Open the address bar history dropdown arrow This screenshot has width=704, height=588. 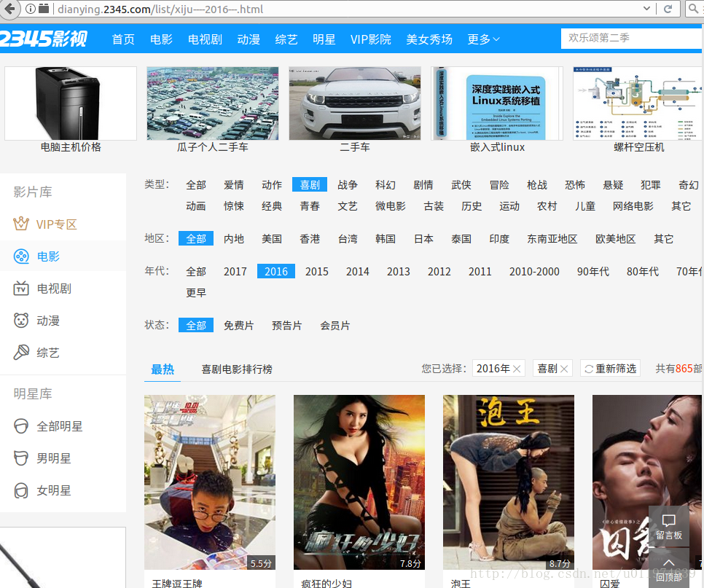(646, 9)
